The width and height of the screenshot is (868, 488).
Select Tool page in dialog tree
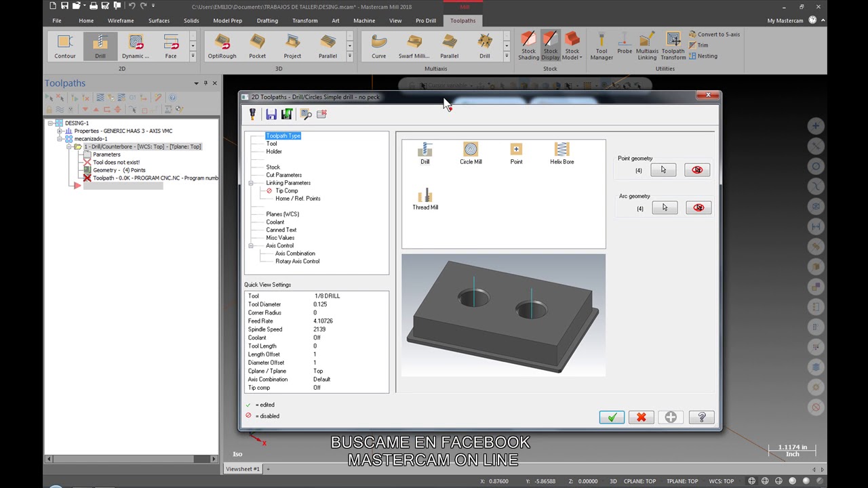(x=271, y=144)
